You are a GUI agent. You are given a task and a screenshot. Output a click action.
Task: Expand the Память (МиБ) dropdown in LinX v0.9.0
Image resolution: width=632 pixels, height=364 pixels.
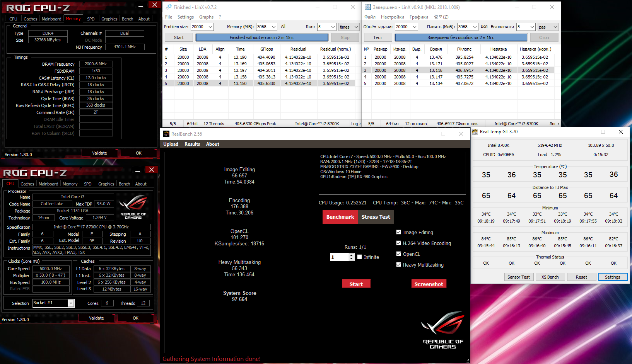pos(475,27)
